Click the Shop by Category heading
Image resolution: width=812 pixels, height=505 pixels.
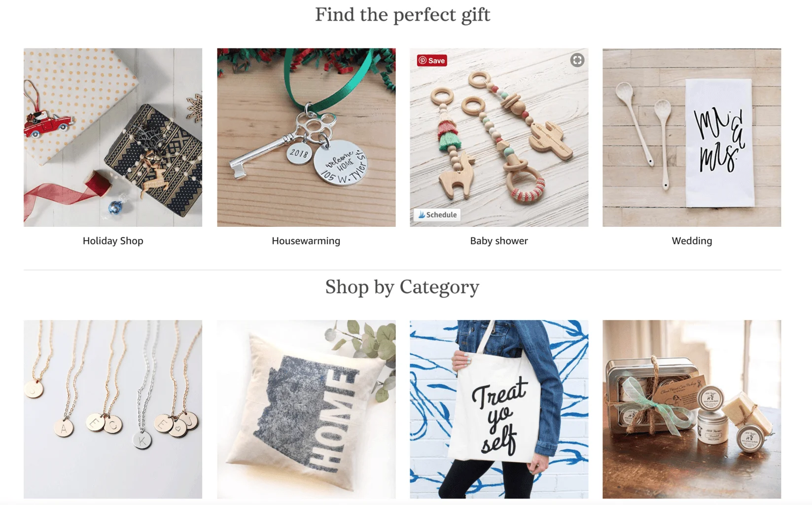pyautogui.click(x=402, y=287)
